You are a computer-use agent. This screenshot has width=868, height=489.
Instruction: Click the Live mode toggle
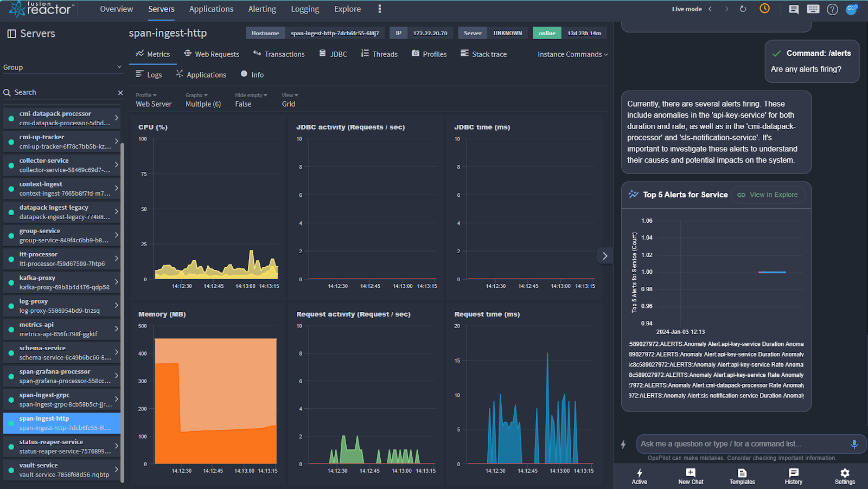coord(687,9)
